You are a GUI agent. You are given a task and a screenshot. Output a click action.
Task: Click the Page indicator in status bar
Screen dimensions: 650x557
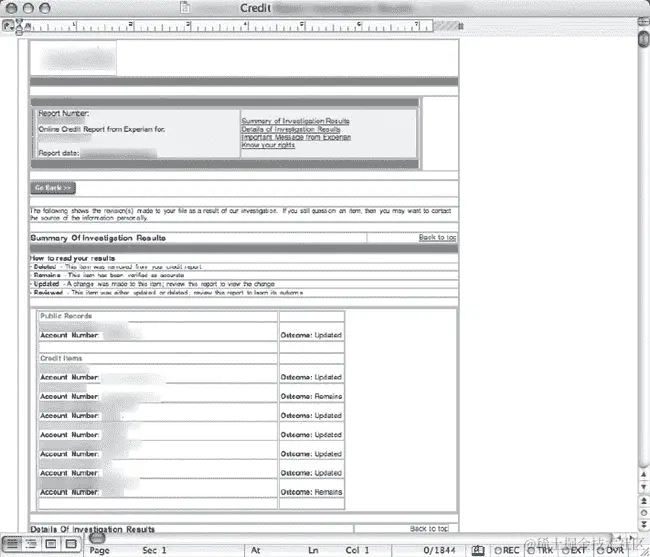pos(99,550)
